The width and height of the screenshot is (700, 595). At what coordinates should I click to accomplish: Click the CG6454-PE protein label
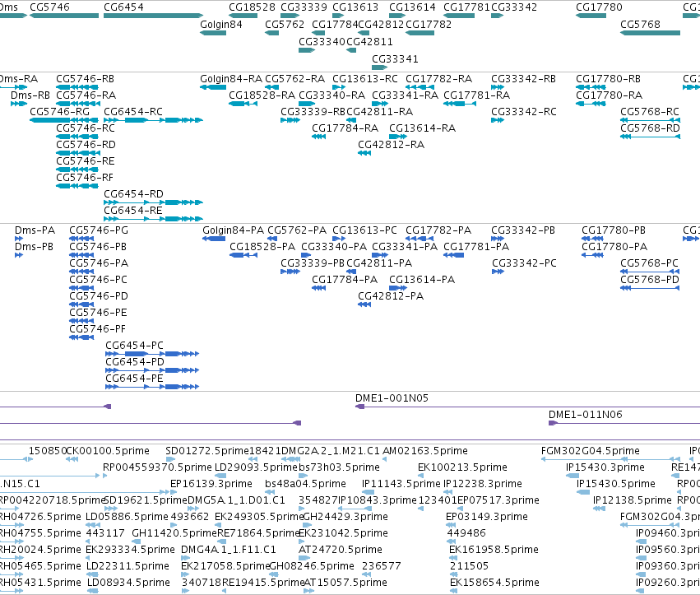pos(134,379)
